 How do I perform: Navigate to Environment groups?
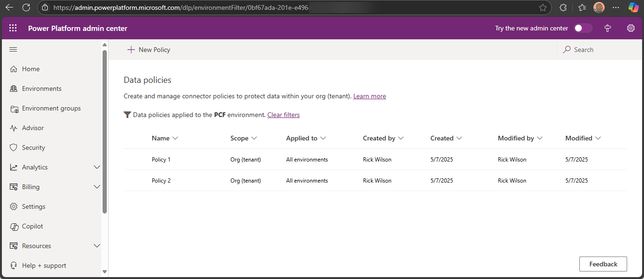click(52, 108)
